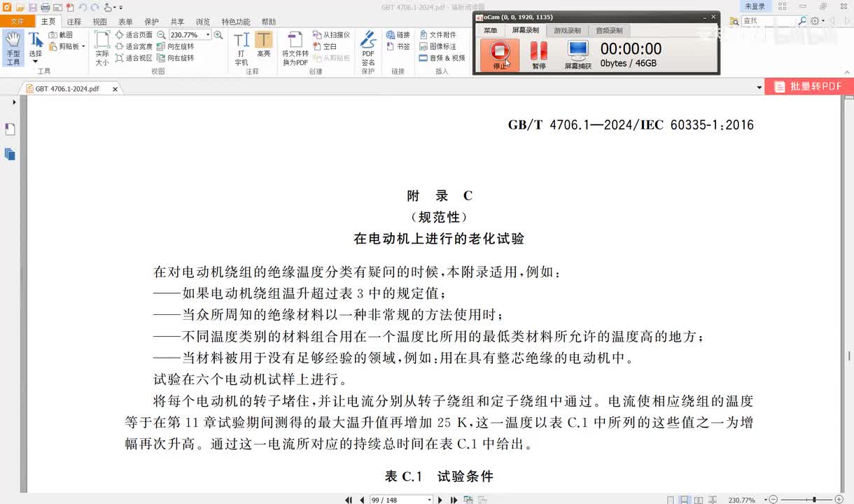The width and height of the screenshot is (854, 504).
Task: Switch to oCam Game Recording (游戏录制) tab
Action: [x=567, y=31]
